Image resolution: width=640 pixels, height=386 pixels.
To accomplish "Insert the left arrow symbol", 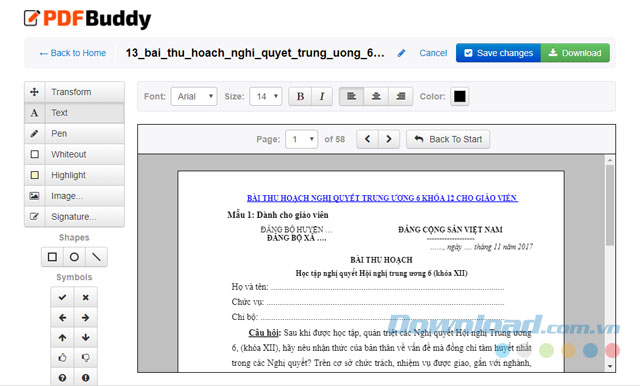I will (62, 317).
